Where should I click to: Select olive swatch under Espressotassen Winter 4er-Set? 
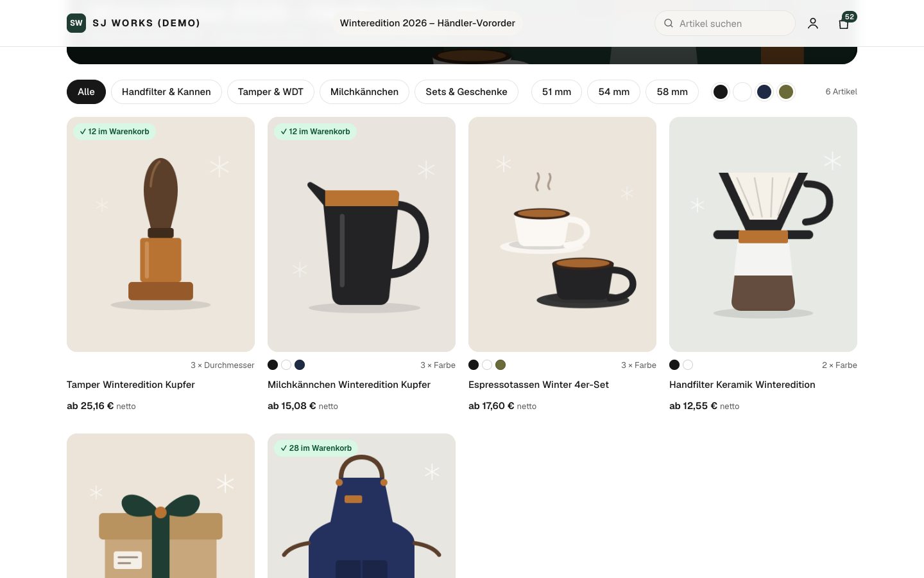click(501, 365)
